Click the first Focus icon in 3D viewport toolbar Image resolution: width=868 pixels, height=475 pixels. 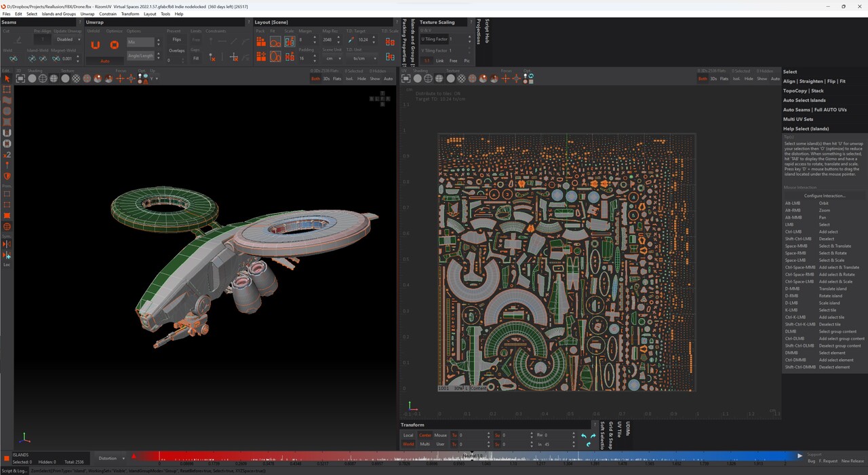click(x=120, y=79)
